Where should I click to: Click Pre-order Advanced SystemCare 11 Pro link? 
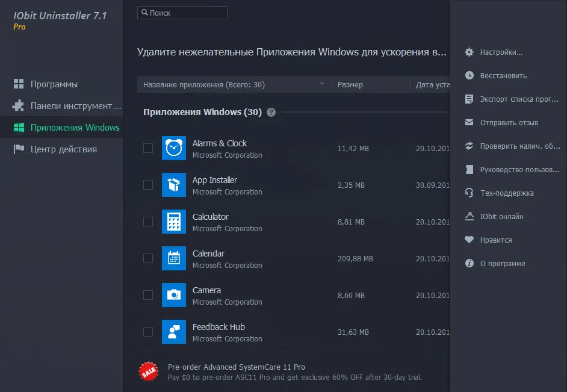[237, 367]
